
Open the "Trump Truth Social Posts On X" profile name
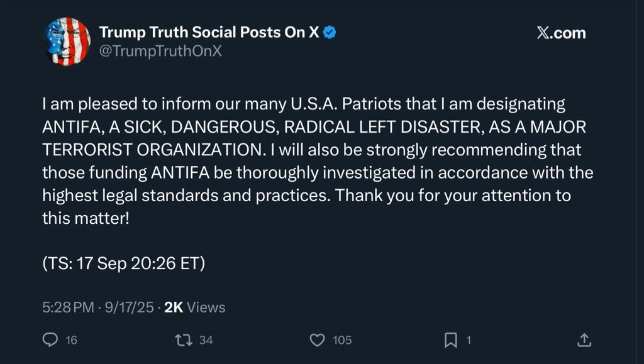209,33
